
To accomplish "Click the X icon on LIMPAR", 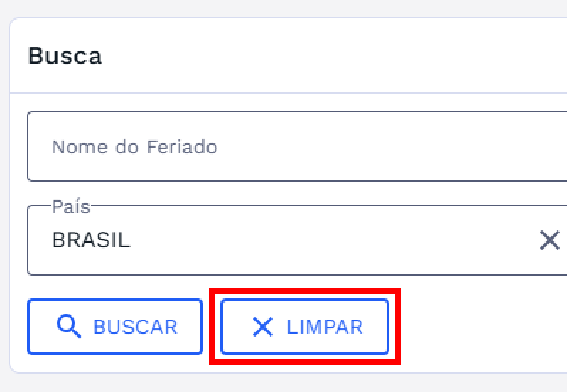I will coord(263,327).
